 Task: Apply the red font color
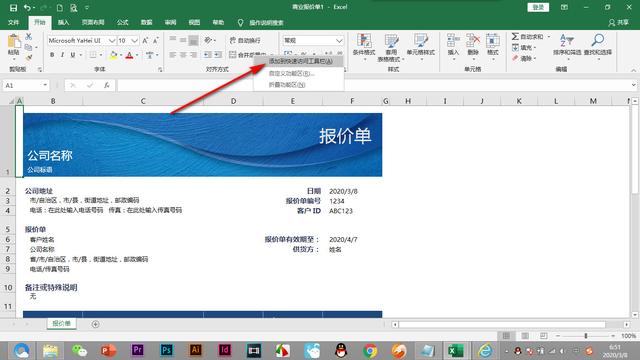(x=129, y=55)
